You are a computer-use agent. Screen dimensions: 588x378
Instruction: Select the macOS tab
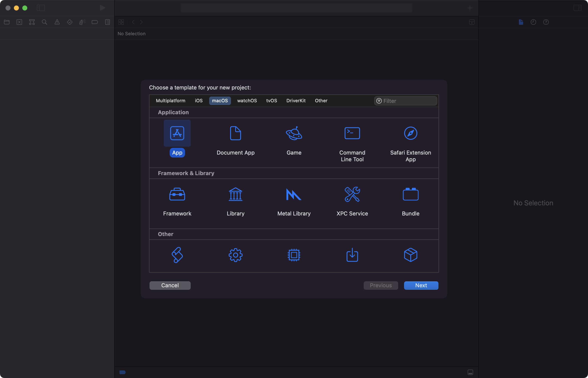click(x=220, y=101)
